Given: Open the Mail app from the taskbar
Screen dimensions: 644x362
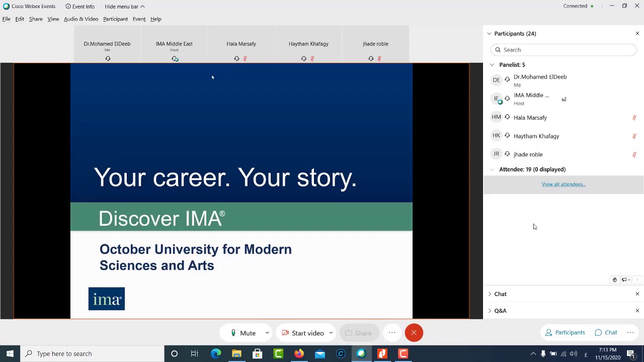Looking at the screenshot, I should [x=320, y=353].
